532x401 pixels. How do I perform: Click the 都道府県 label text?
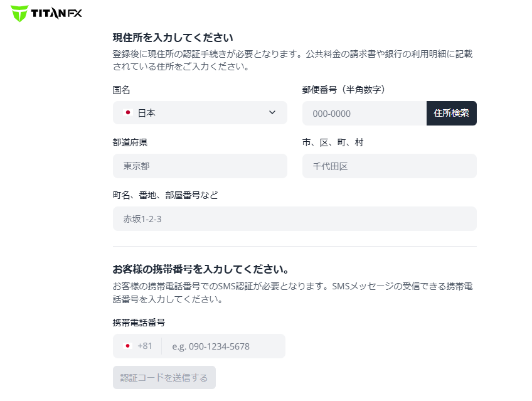coord(130,142)
